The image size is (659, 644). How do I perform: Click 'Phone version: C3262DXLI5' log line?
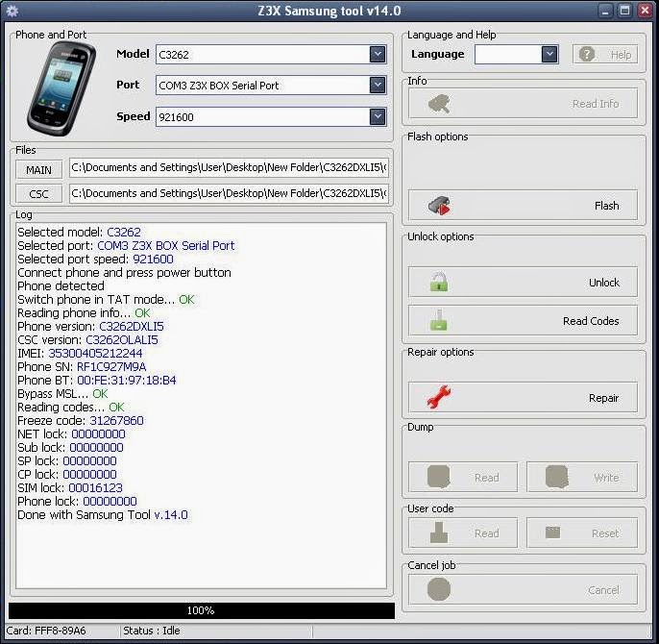pos(90,326)
